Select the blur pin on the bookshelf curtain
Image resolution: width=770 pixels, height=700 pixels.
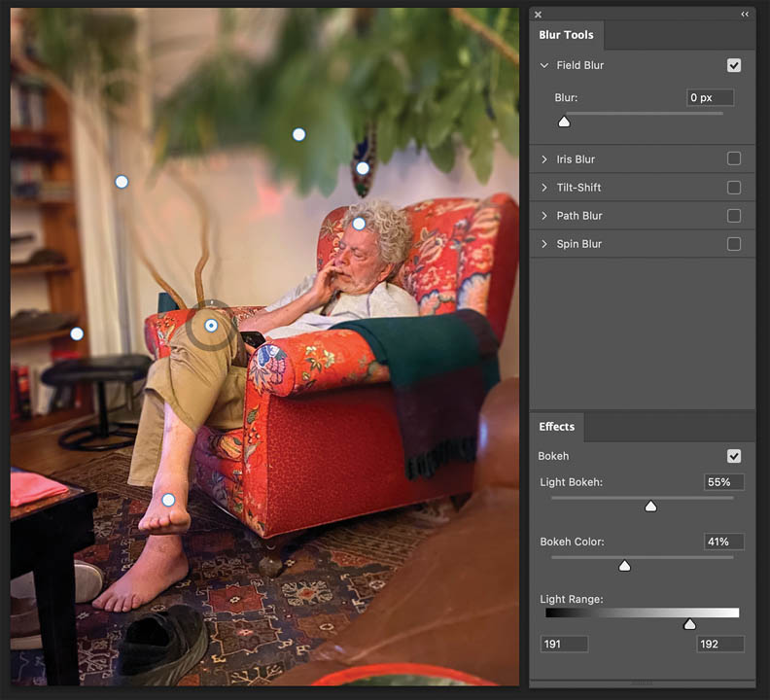pos(122,182)
